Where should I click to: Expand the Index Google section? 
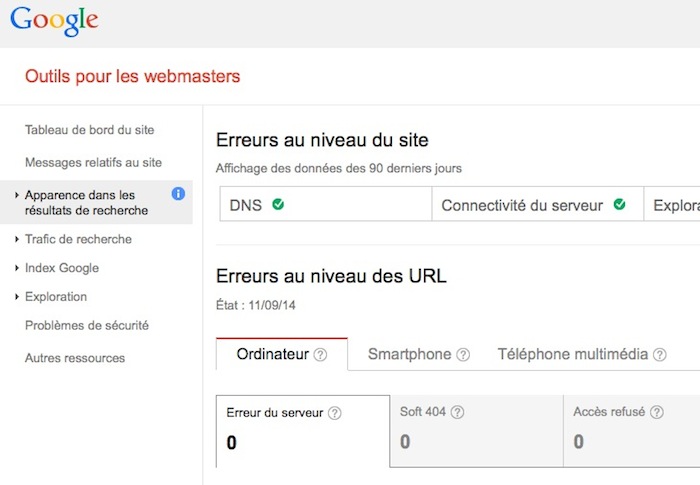tap(18, 268)
